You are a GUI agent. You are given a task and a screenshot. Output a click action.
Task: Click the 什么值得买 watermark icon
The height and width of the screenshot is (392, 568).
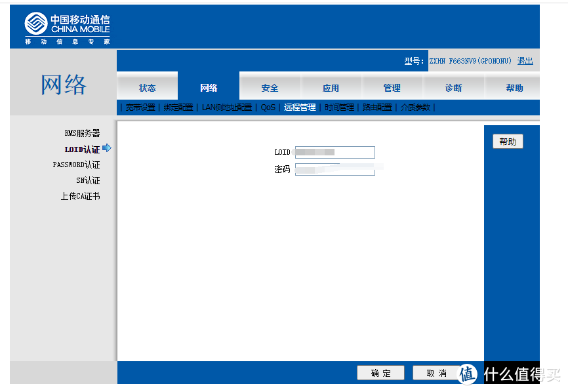(467, 372)
